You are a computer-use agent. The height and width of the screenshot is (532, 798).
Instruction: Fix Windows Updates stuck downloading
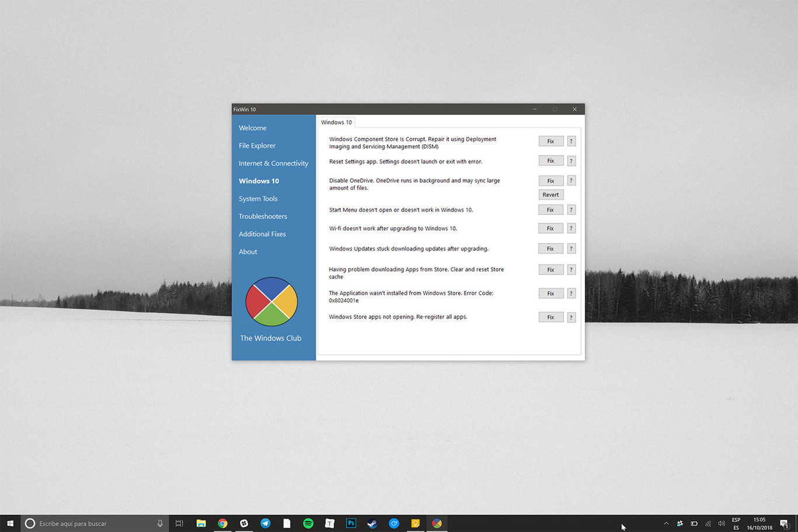pos(550,249)
